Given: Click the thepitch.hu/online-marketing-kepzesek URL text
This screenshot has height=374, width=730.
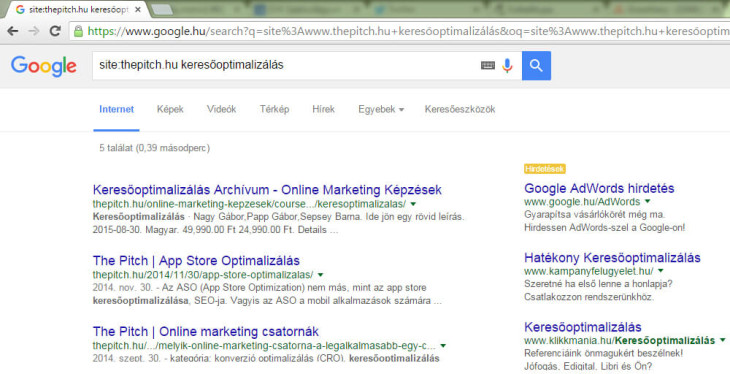Looking at the screenshot, I should pos(249,204).
